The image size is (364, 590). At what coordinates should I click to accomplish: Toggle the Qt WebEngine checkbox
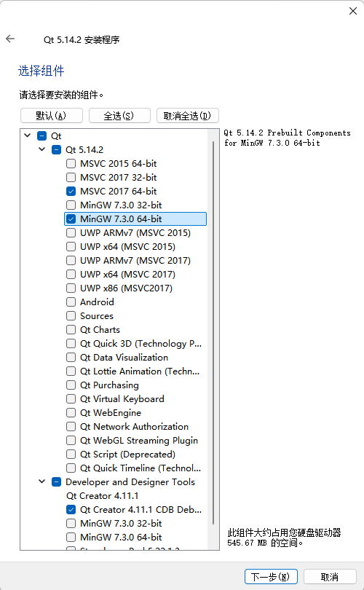tap(71, 413)
